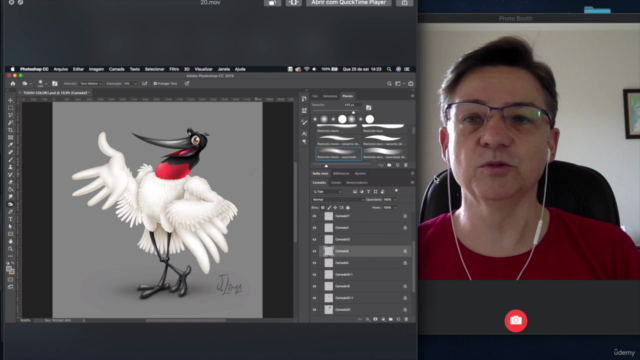Click Abrir com QuickTime Player button
The width and height of the screenshot is (640, 360).
(x=349, y=2)
